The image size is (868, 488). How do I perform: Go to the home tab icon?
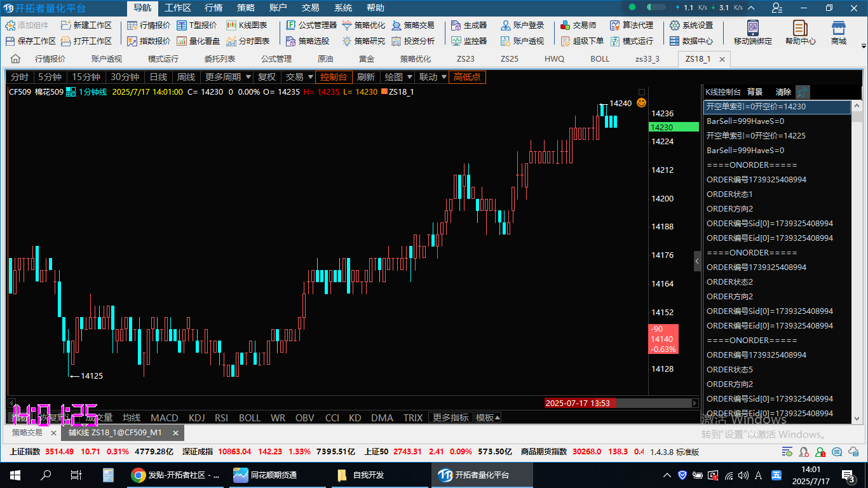15,59
